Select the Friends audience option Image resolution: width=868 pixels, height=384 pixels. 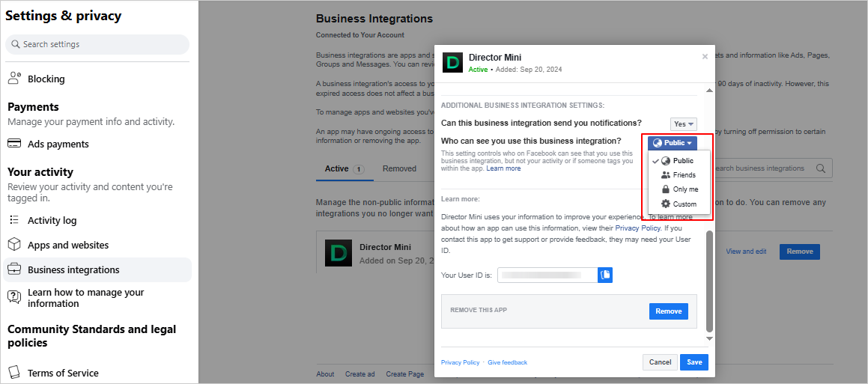(x=679, y=175)
